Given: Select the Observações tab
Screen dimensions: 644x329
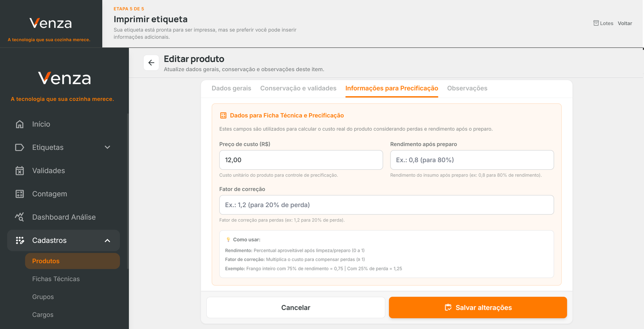Looking at the screenshot, I should coord(467,88).
